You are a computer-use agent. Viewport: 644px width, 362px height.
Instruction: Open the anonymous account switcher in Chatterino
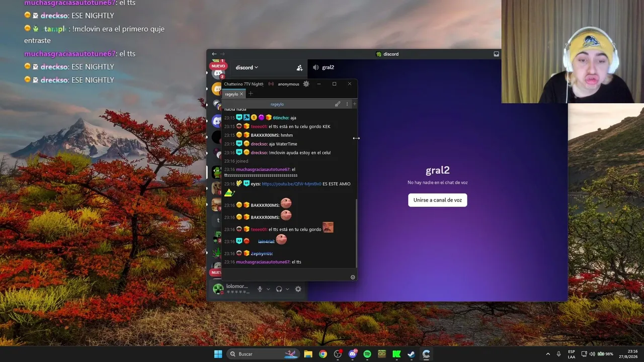point(288,84)
